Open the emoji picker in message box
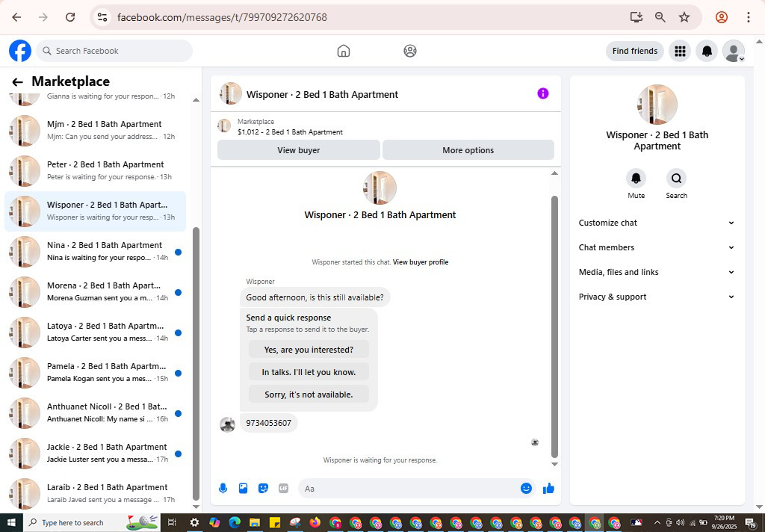The height and width of the screenshot is (532, 765). tap(526, 488)
